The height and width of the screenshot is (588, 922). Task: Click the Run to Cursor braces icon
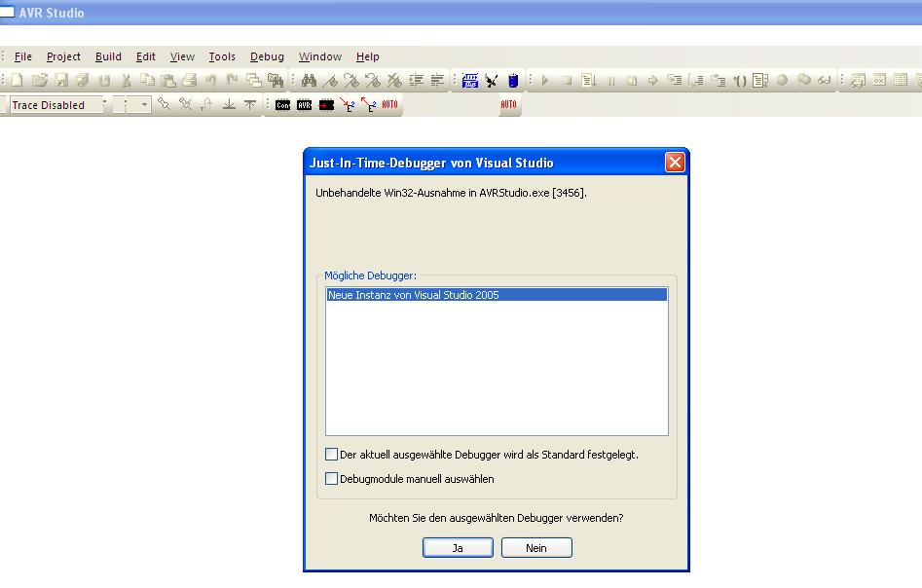coord(740,81)
